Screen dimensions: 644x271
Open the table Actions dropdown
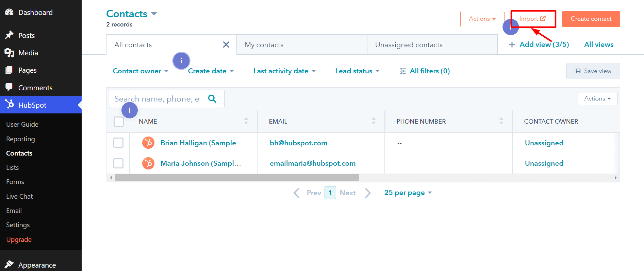click(597, 98)
